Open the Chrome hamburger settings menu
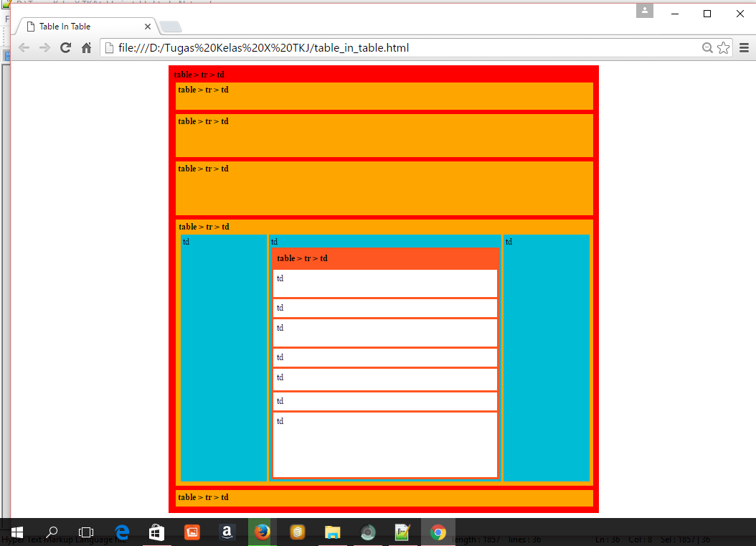 coord(744,47)
